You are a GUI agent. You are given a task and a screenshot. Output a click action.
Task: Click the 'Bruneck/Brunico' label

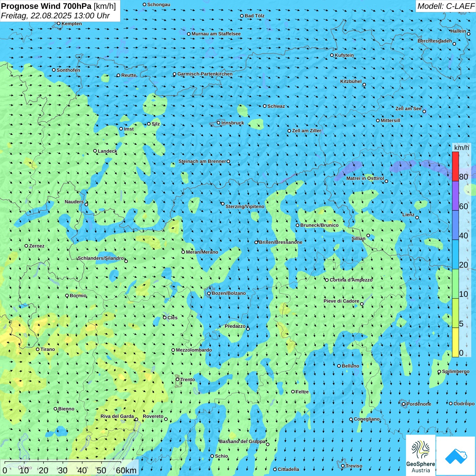point(319,225)
